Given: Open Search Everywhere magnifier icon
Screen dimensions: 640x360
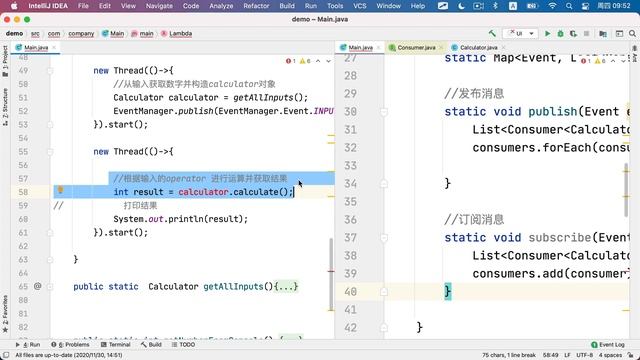Looking at the screenshot, I should pyautogui.click(x=632, y=33).
